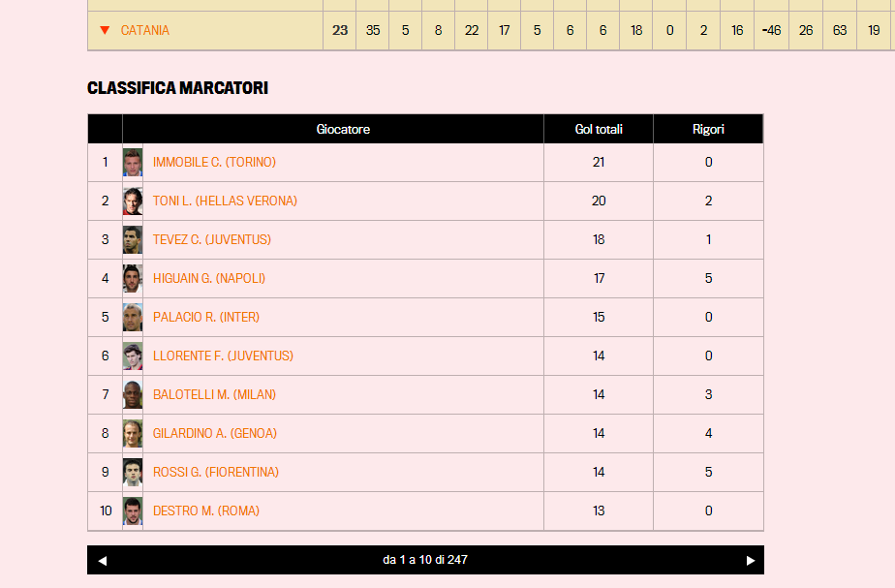895x588 pixels.
Task: Open Toni's player photo
Action: [133, 201]
